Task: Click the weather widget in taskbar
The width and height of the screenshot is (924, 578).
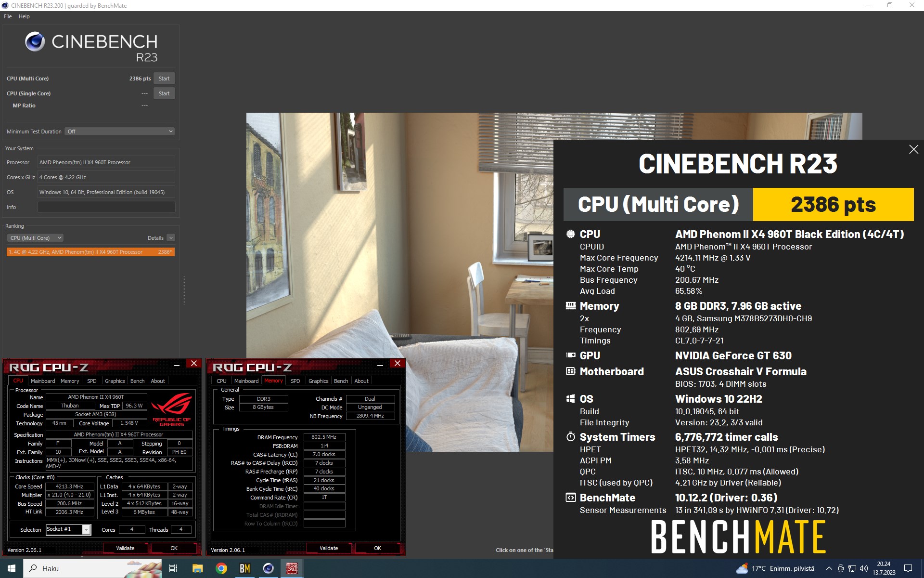Action: 775,568
